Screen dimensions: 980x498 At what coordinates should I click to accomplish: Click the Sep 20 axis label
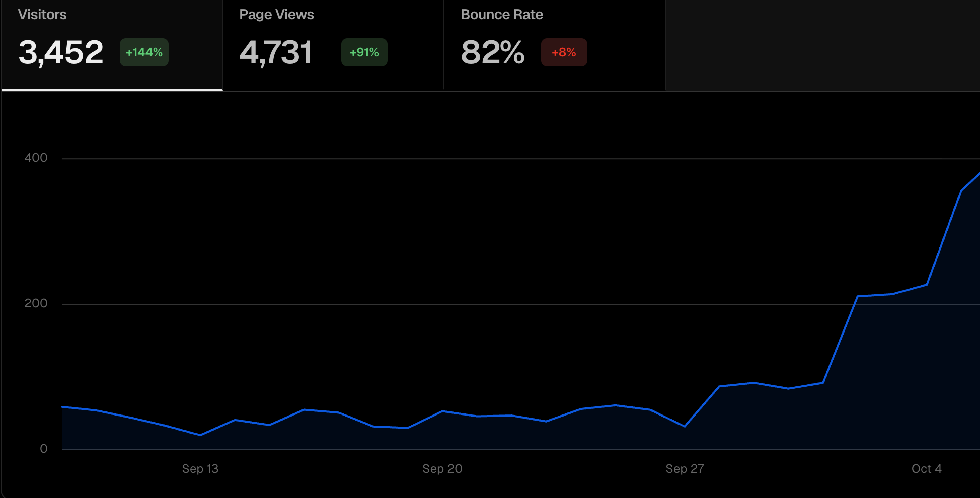click(442, 469)
